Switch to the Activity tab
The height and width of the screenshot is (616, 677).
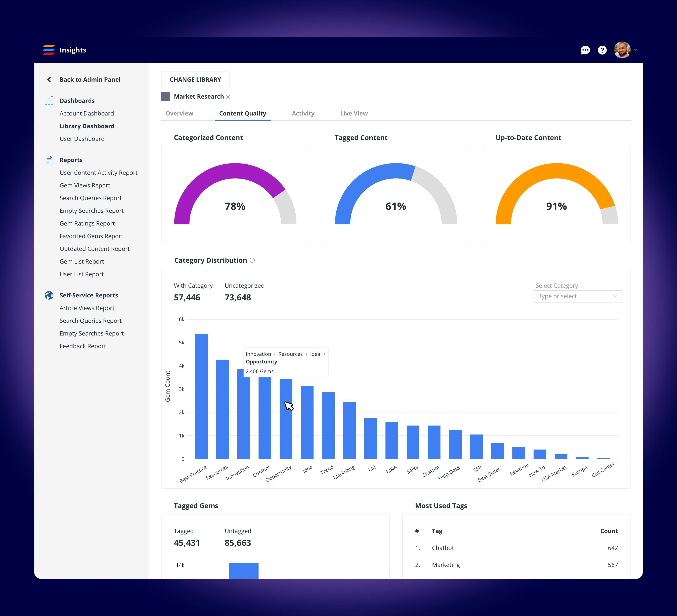[303, 113]
